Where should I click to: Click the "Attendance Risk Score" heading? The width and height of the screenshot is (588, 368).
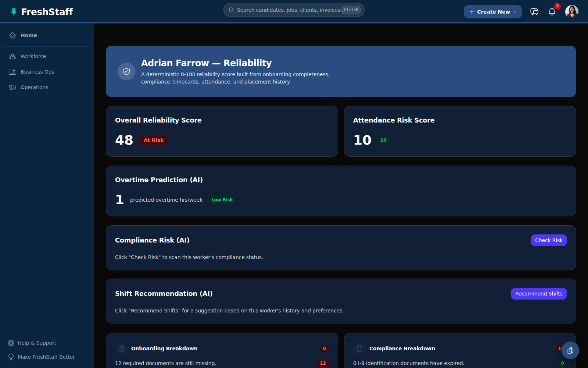click(x=394, y=120)
